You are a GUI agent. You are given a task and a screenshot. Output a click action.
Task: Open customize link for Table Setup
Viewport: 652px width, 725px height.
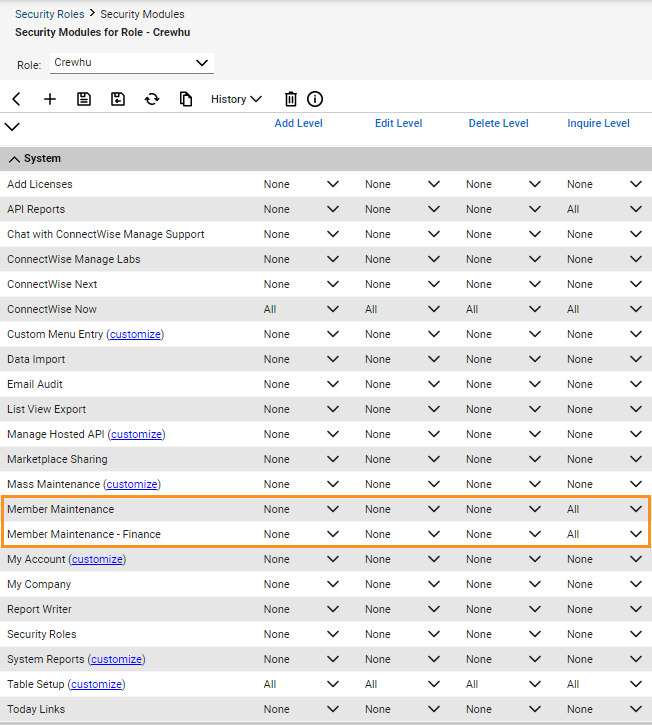97,684
